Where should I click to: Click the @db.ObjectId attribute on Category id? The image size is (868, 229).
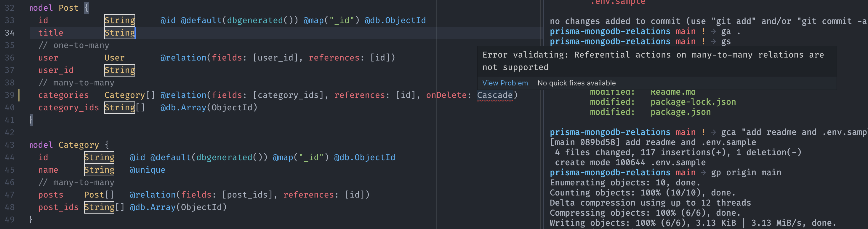point(365,157)
